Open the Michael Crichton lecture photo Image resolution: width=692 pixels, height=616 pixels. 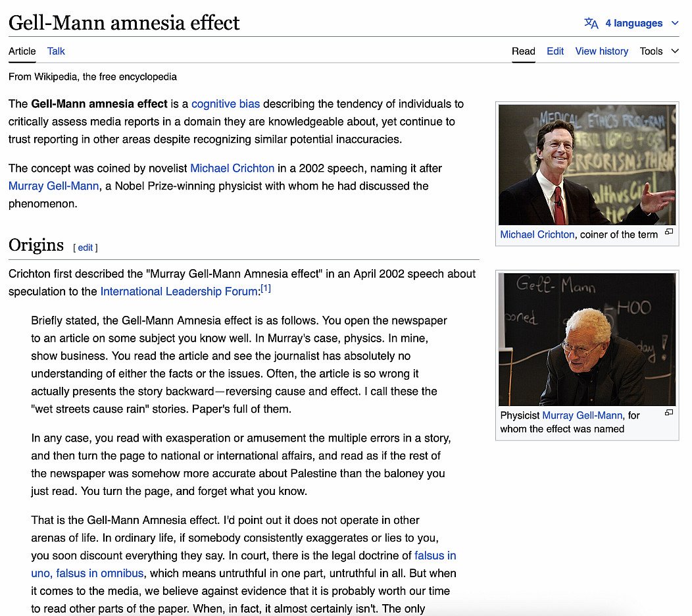tap(586, 165)
